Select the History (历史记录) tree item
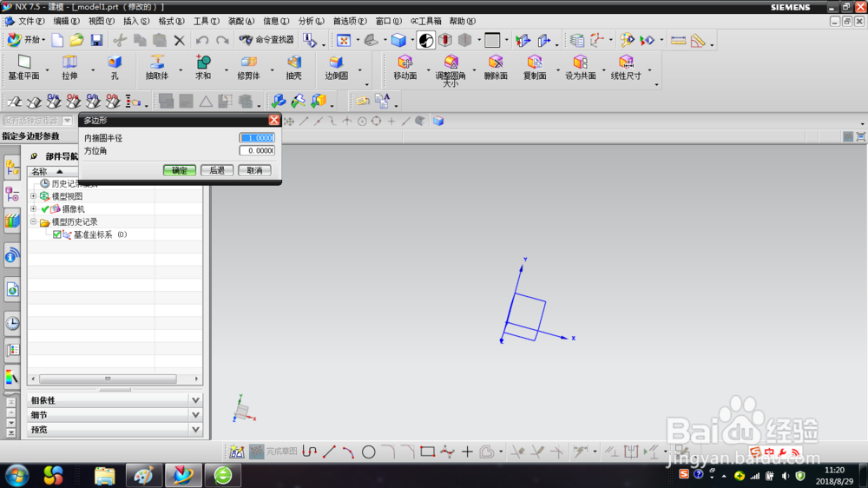 (x=67, y=183)
